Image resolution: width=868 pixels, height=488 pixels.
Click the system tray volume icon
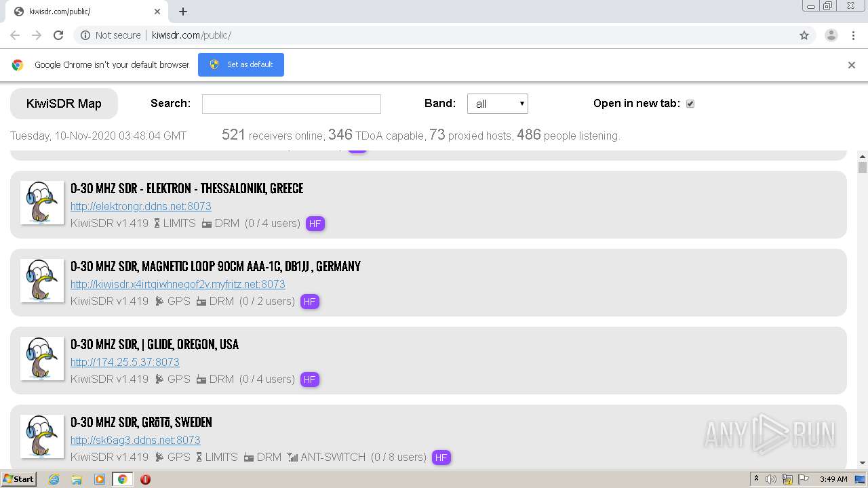[771, 479]
